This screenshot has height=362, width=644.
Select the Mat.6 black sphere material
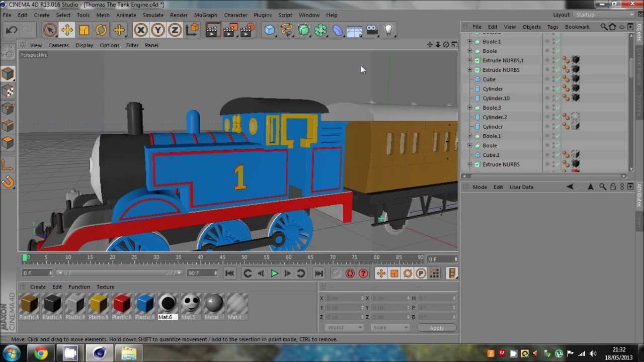click(168, 304)
